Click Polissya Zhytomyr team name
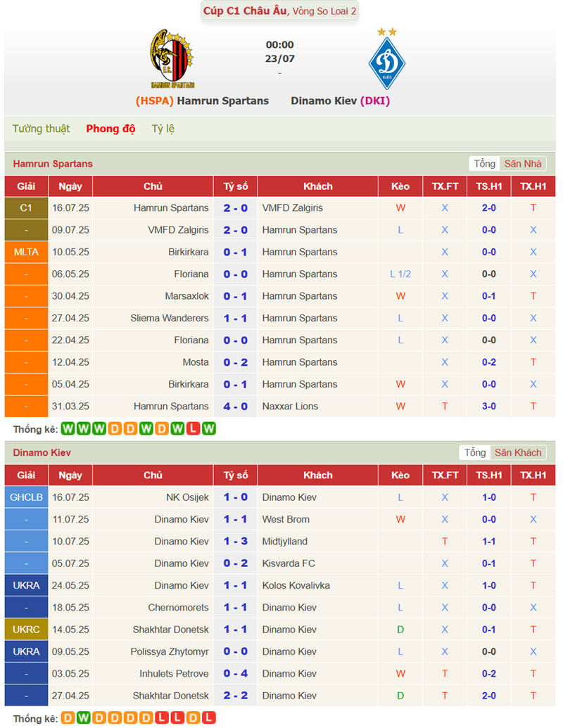Screen dimensions: 563x728 [x=170, y=651]
